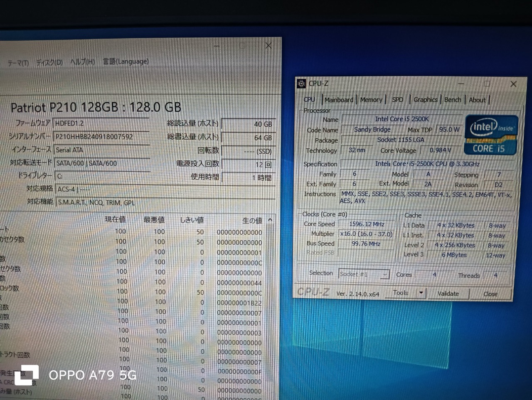The image size is (532, 400).
Task: Click the Intel Core i5 logo badge
Action: [491, 135]
